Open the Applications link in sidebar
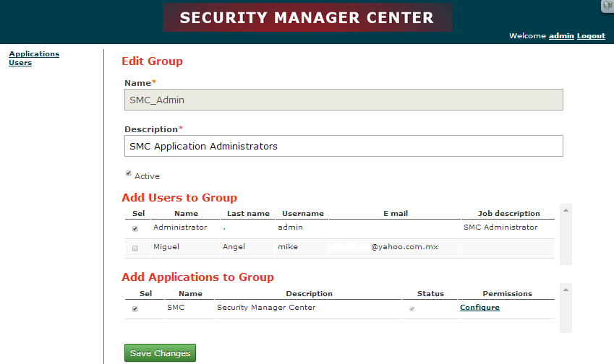 (34, 54)
